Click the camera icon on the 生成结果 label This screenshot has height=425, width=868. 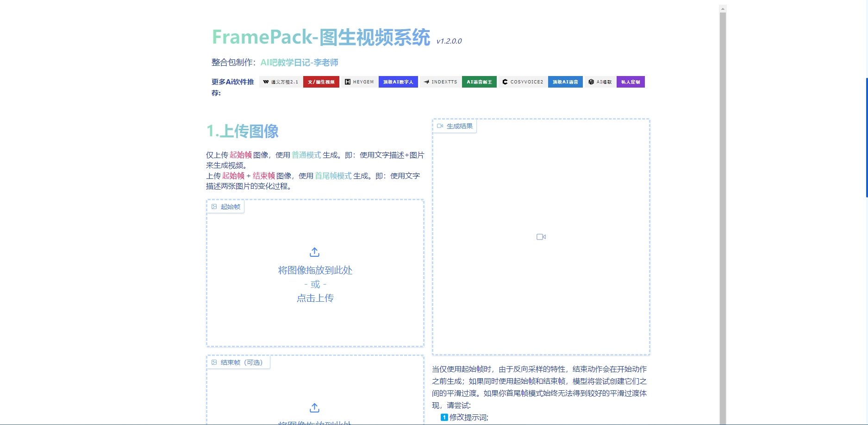(440, 126)
